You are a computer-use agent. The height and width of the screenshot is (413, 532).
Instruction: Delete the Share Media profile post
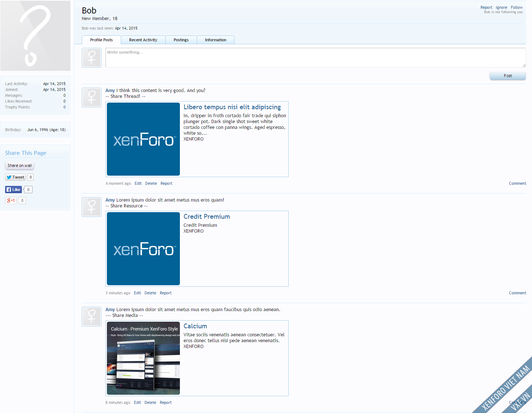[x=150, y=402]
